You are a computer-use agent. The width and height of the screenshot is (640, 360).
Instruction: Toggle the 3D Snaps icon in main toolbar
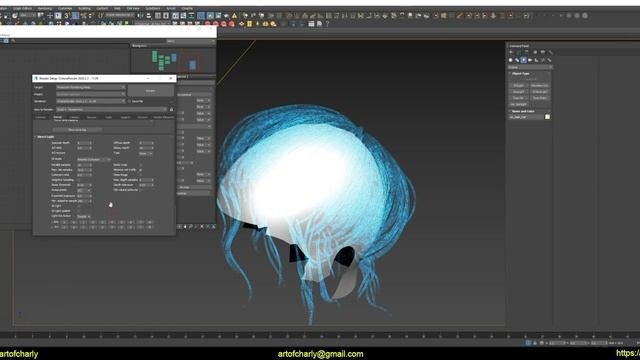tap(67, 16)
